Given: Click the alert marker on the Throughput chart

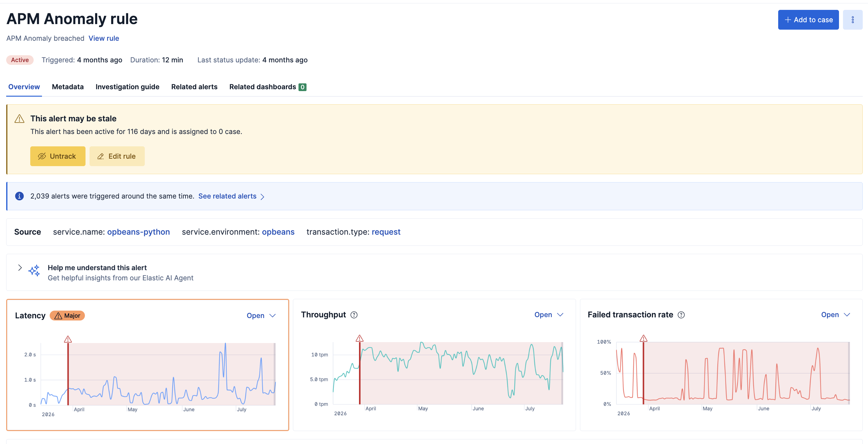Looking at the screenshot, I should (360, 338).
